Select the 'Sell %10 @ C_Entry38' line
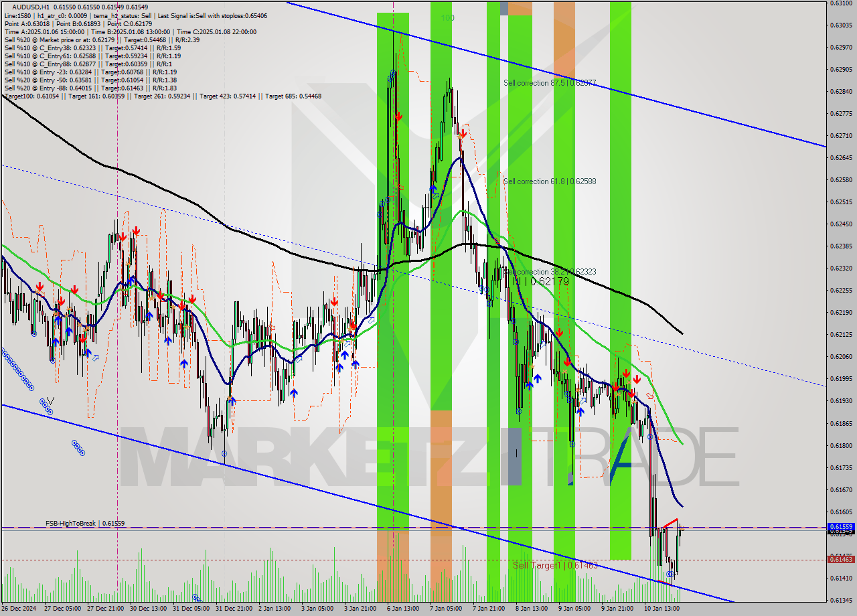 point(92,48)
